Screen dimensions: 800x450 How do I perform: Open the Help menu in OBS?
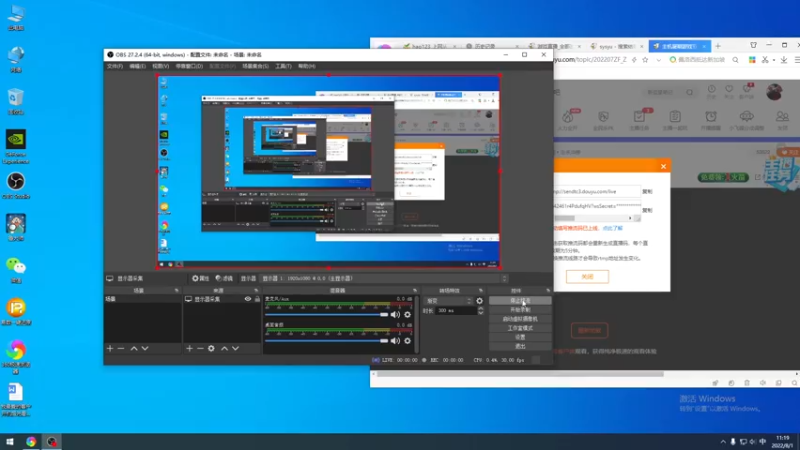click(x=307, y=66)
